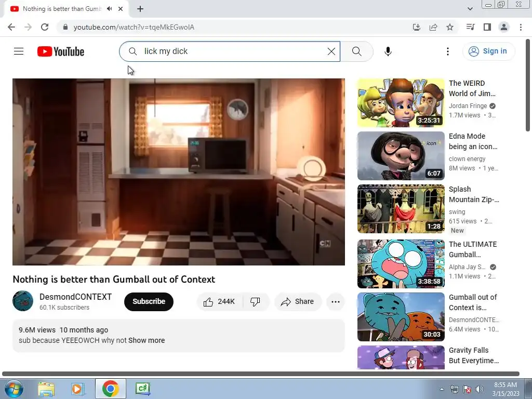Bookmark this page with star
The height and width of the screenshot is (399, 532).
450,27
